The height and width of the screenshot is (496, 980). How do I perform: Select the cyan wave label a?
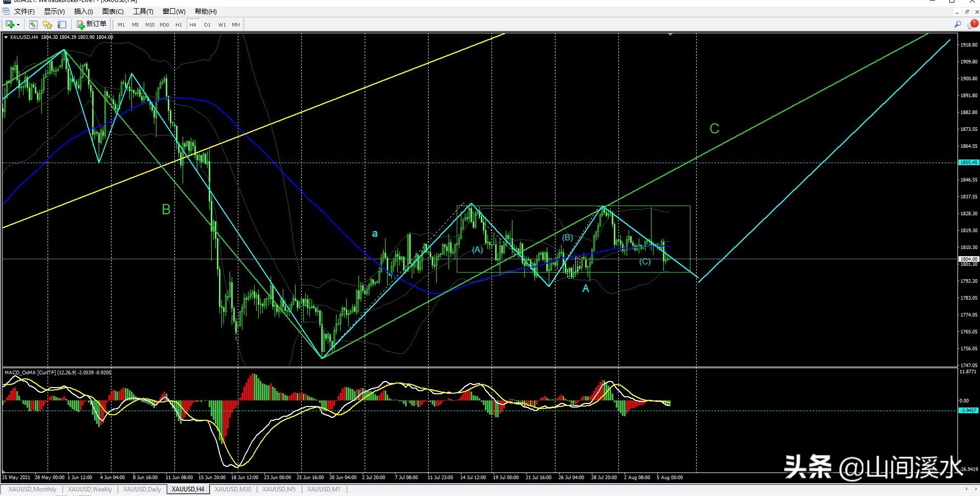pyautogui.click(x=375, y=234)
